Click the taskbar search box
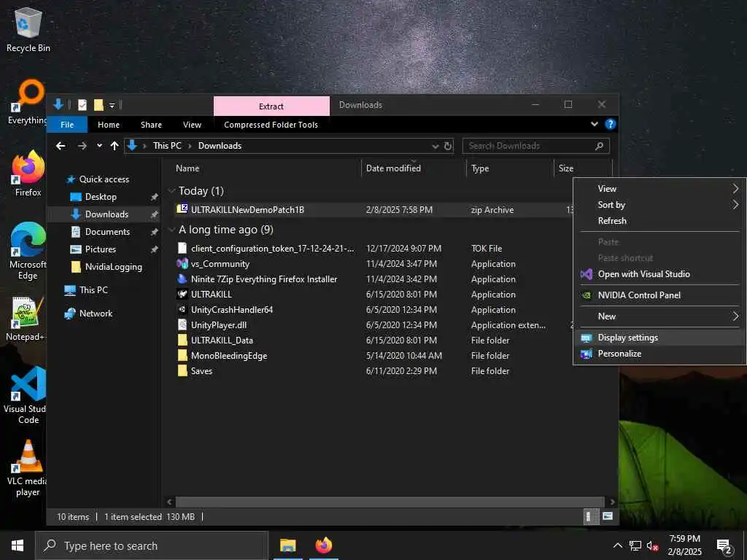Screen dimensions: 747x560 tap(152, 545)
